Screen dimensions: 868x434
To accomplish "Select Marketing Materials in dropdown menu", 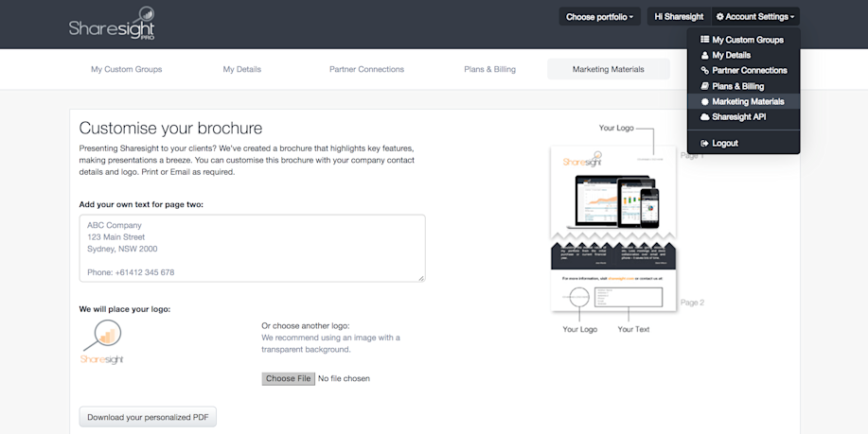I will tap(743, 102).
